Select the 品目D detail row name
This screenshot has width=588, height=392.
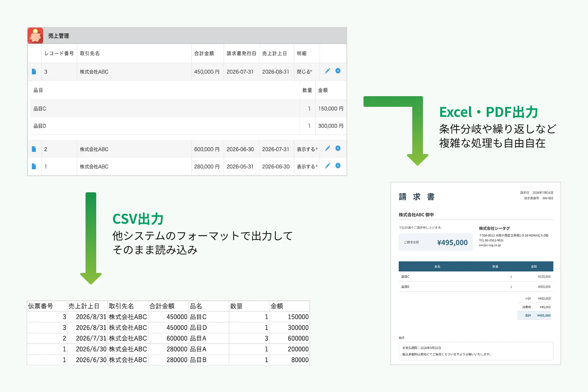coord(40,126)
